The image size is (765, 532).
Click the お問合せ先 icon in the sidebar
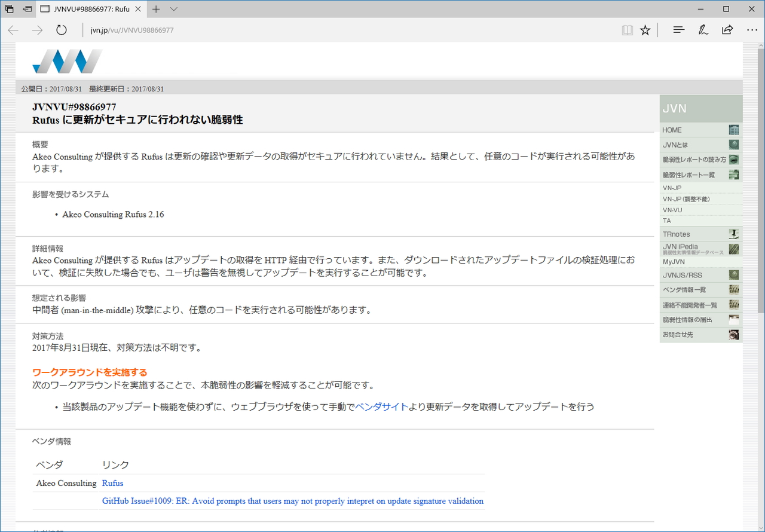pos(733,334)
